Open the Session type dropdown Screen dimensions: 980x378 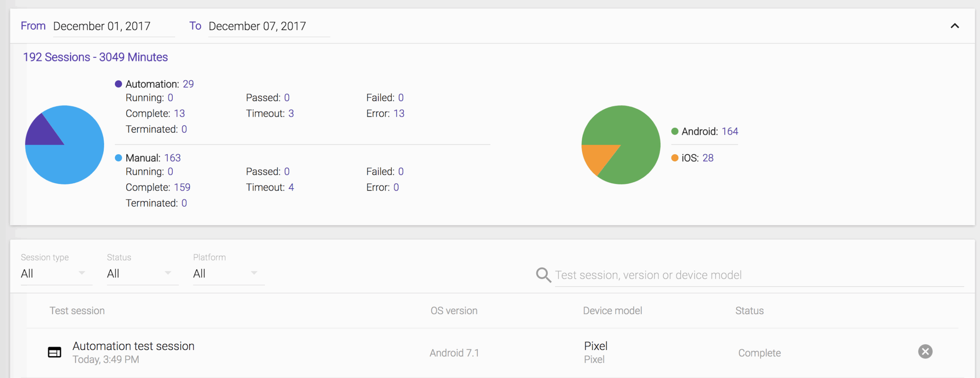56,274
